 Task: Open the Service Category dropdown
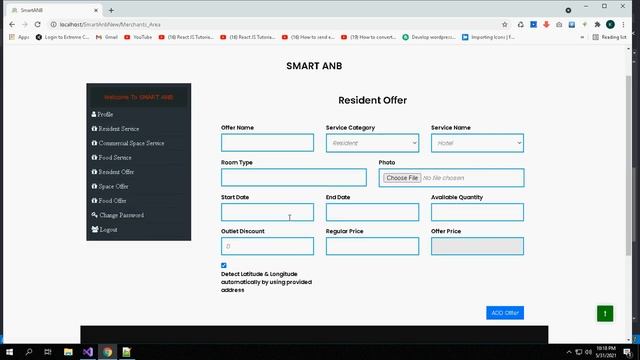tap(372, 143)
